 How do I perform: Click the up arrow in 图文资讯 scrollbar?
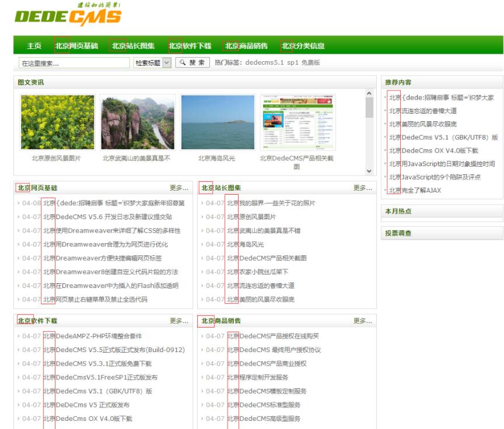click(x=369, y=93)
